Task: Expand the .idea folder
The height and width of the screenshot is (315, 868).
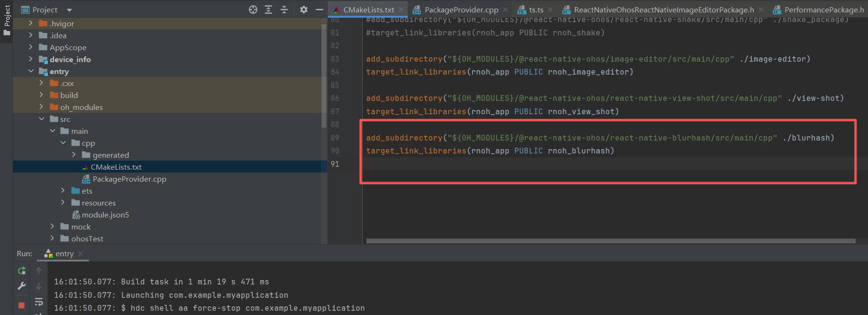Action: point(31,35)
